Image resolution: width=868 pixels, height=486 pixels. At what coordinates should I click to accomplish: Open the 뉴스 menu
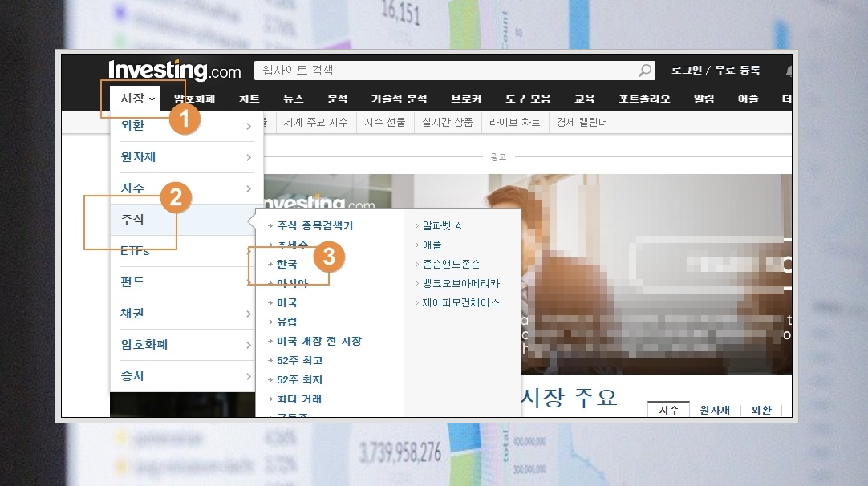pyautogui.click(x=294, y=99)
